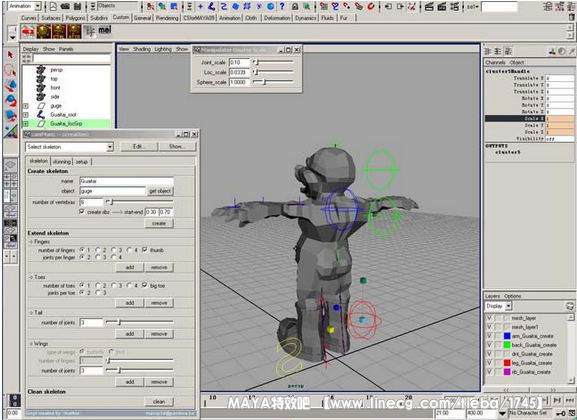The image size is (577, 420).
Task: Open the sel field dropdown in status line
Action: [x=473, y=7]
